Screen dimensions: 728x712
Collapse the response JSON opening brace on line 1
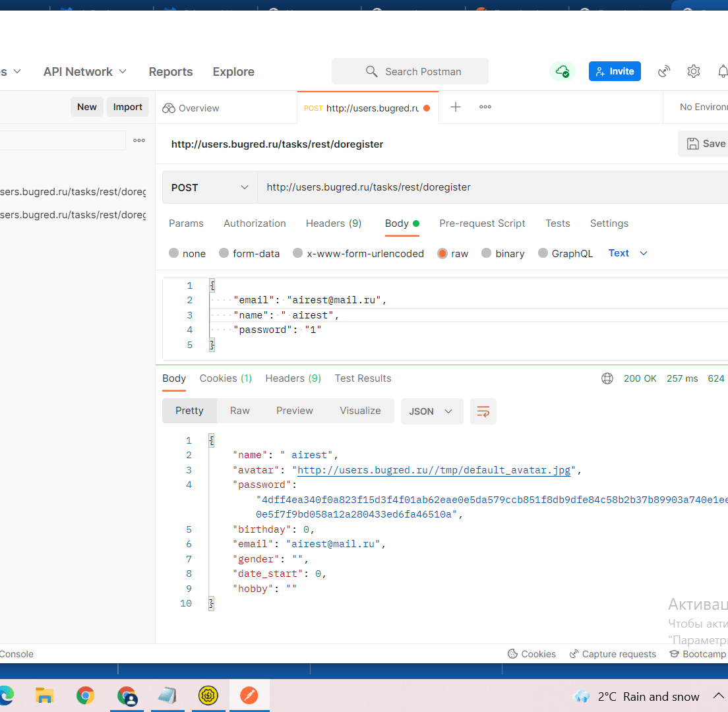211,440
